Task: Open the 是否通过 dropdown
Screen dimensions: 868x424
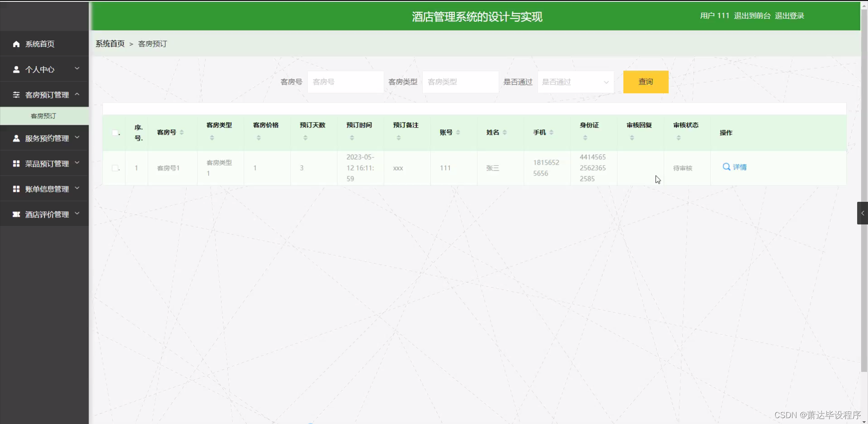Action: tap(575, 82)
